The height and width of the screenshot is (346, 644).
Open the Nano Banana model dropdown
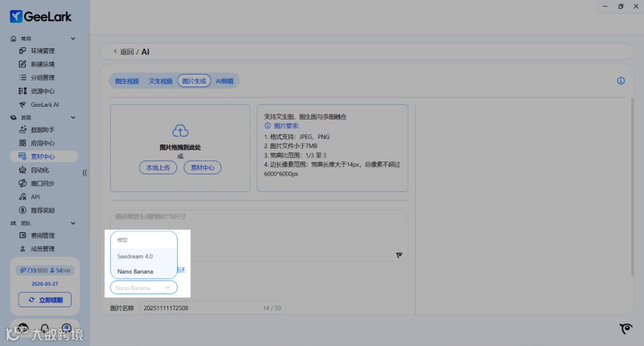[x=144, y=288]
